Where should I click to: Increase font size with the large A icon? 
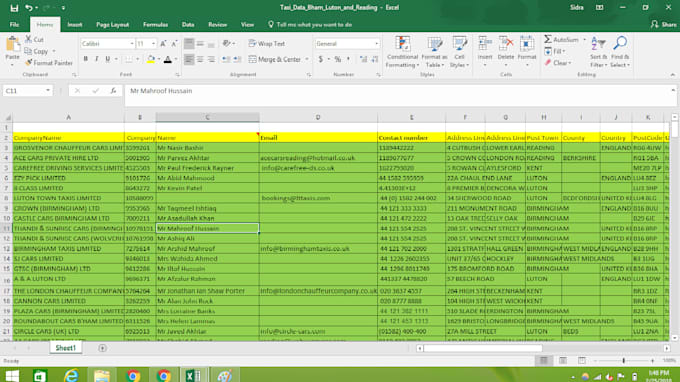tap(163, 44)
